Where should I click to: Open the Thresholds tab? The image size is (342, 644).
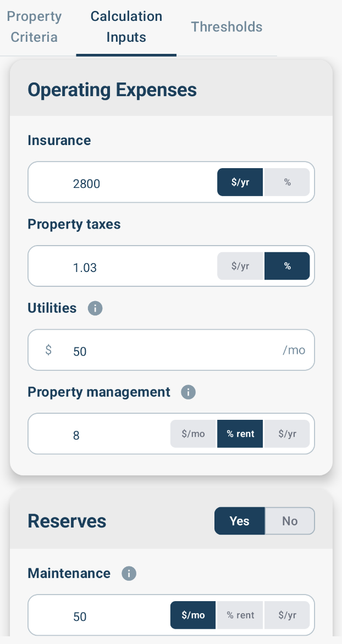tap(227, 27)
